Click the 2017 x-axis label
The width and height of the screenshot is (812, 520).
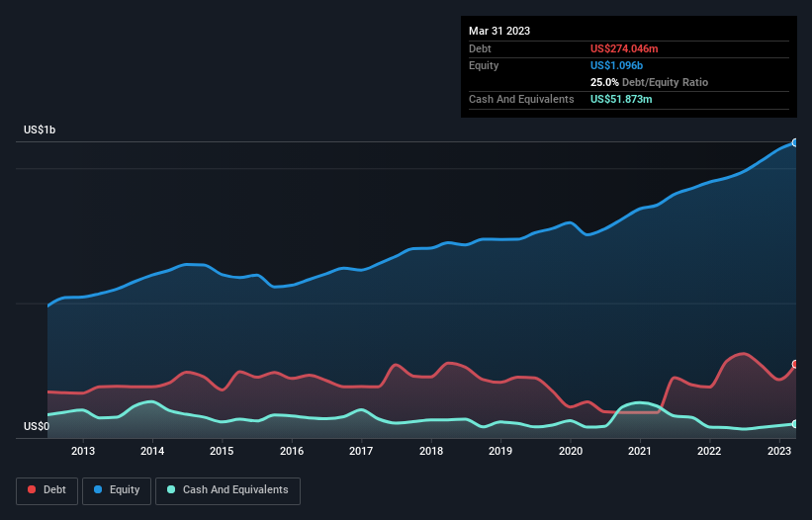pos(361,451)
